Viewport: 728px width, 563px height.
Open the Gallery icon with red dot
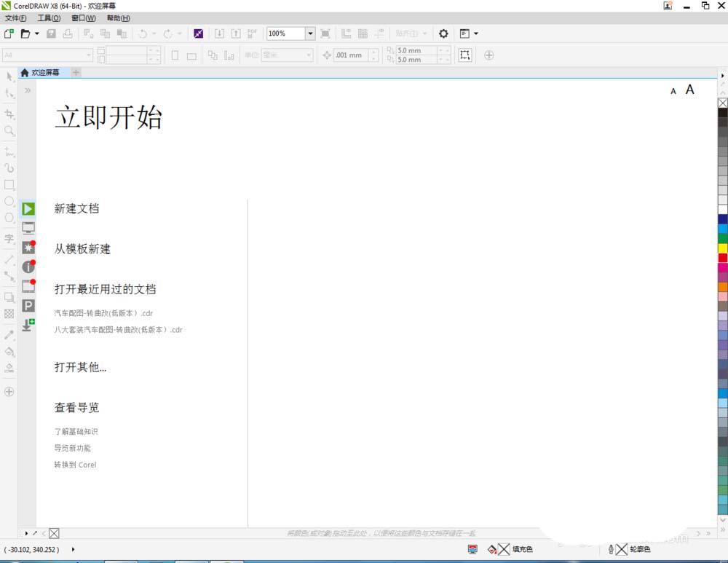(x=28, y=286)
